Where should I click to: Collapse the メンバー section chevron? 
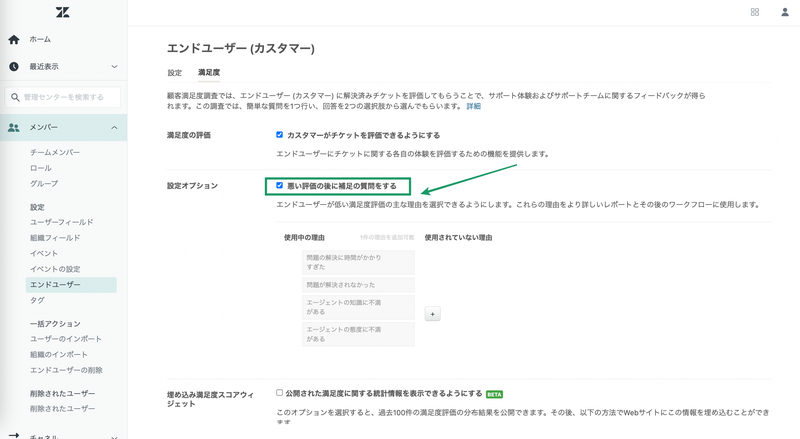pos(115,128)
